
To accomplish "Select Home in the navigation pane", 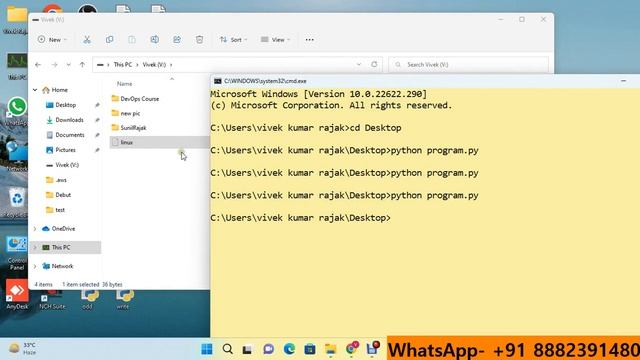I will click(x=60, y=90).
